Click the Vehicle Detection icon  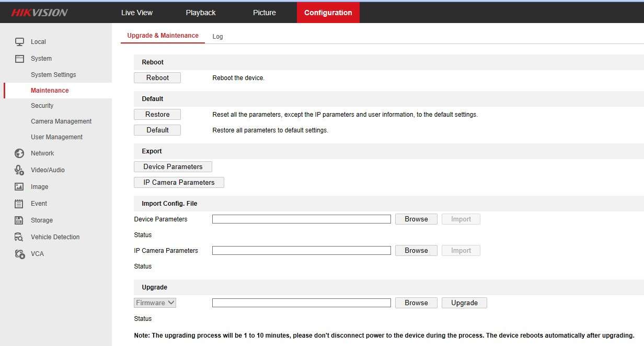click(x=19, y=237)
